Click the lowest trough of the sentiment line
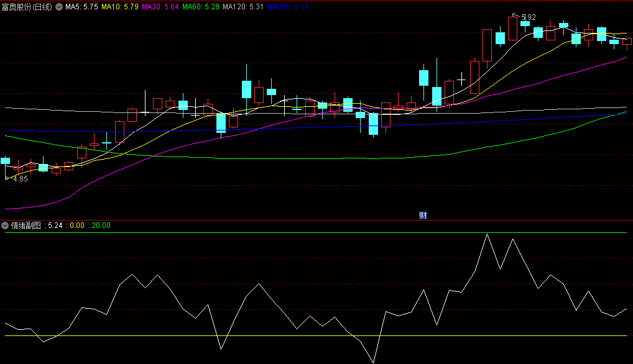The height and width of the screenshot is (364, 633). [x=374, y=362]
